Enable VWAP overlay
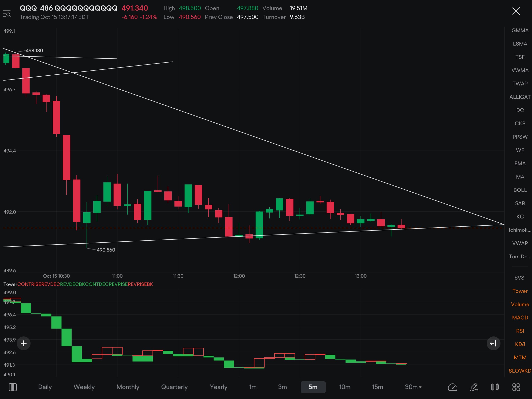This screenshot has height=399, width=532. click(520, 243)
